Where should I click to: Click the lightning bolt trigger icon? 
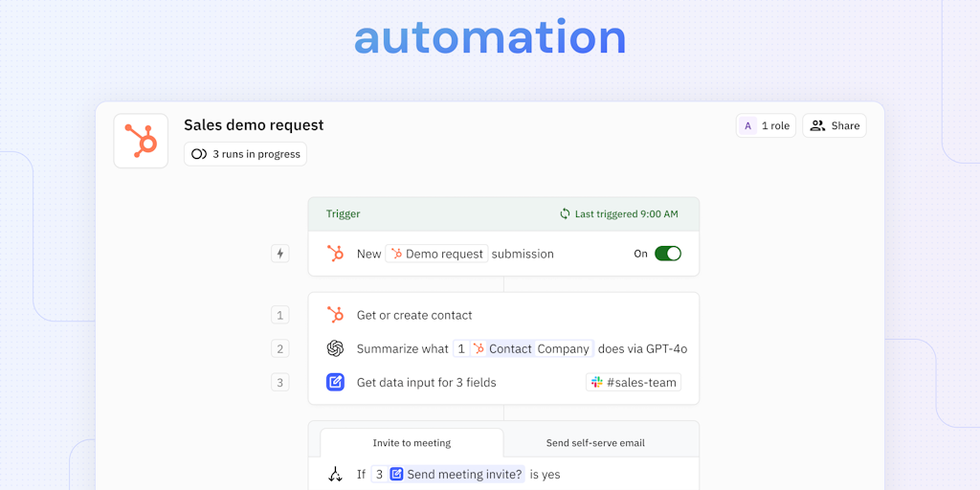pyautogui.click(x=280, y=254)
